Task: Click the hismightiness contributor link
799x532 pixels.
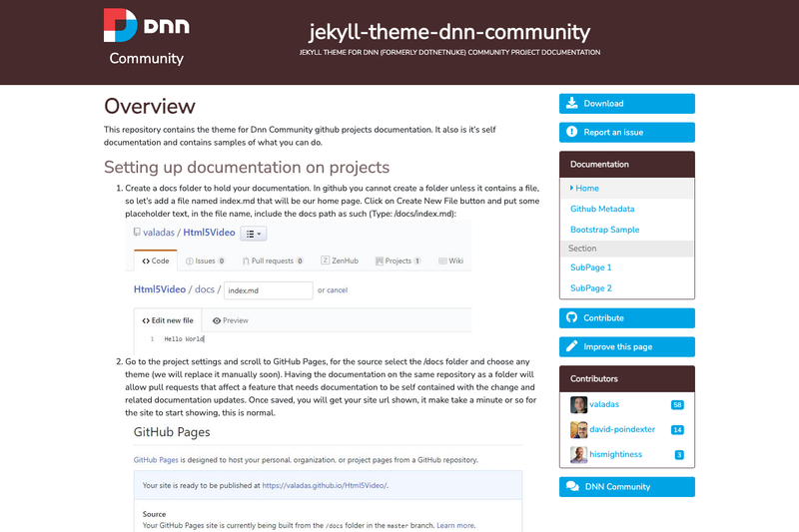Action: (x=615, y=454)
